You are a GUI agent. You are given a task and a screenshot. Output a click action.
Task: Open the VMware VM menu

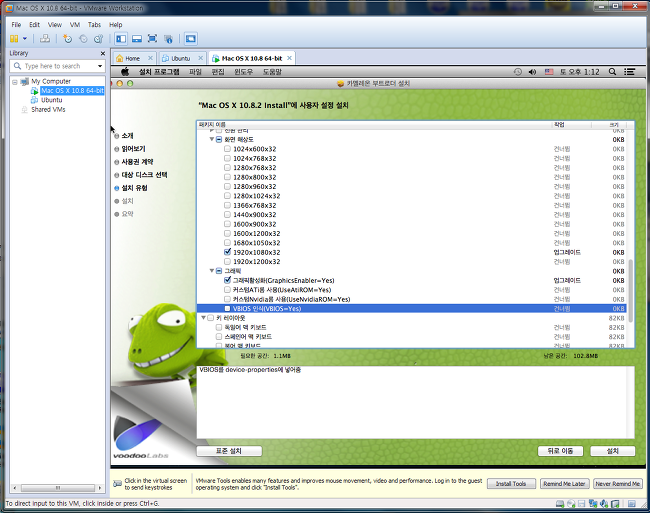coord(75,24)
